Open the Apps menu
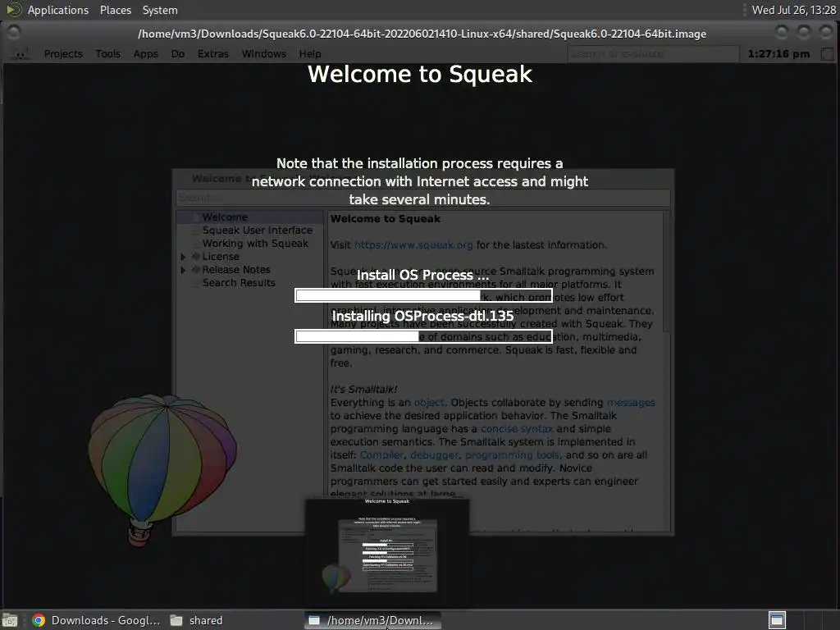 point(146,54)
